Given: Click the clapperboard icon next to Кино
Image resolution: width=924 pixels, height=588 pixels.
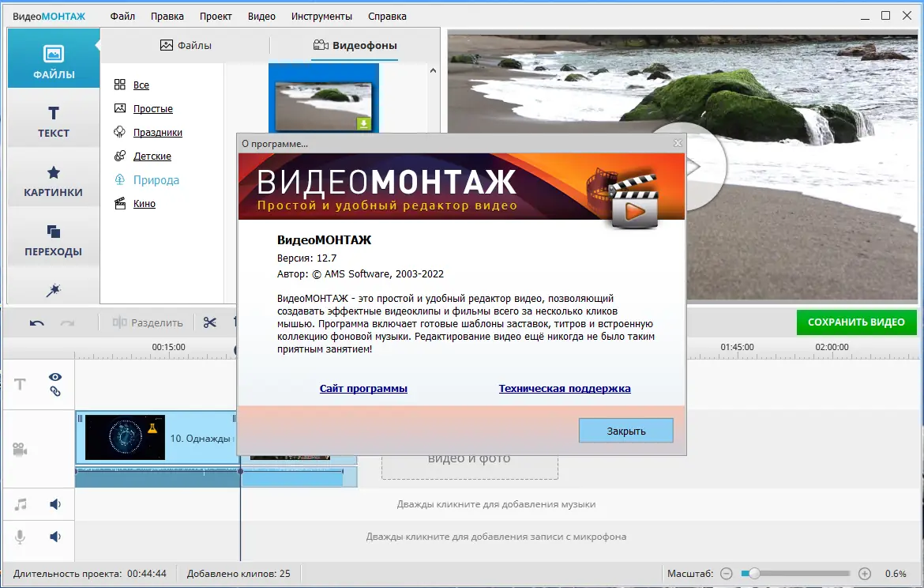Looking at the screenshot, I should tap(119, 203).
